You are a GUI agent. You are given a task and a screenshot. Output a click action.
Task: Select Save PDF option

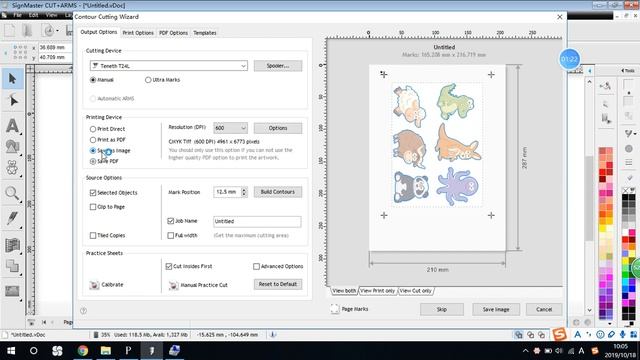click(93, 161)
